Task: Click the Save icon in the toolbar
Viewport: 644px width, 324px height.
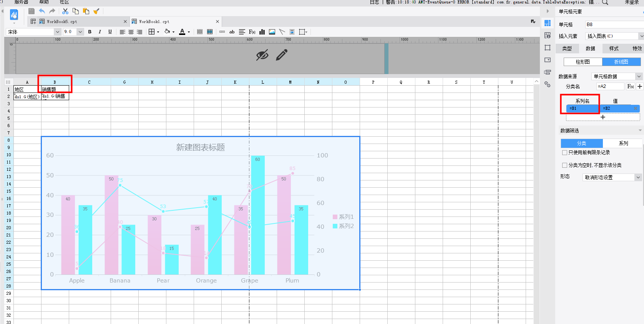Action: click(32, 11)
